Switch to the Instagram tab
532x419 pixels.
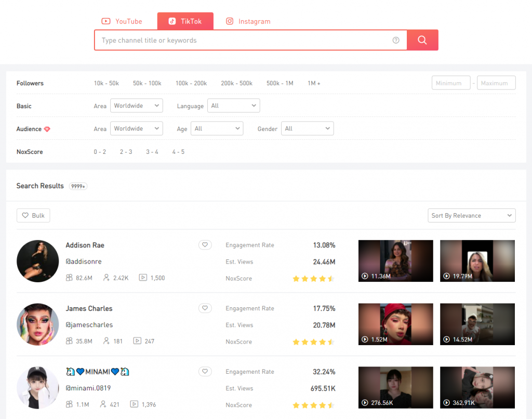click(248, 21)
